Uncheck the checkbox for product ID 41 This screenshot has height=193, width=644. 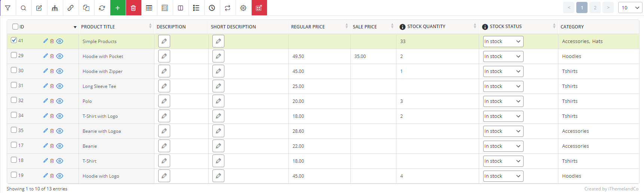[x=14, y=40]
